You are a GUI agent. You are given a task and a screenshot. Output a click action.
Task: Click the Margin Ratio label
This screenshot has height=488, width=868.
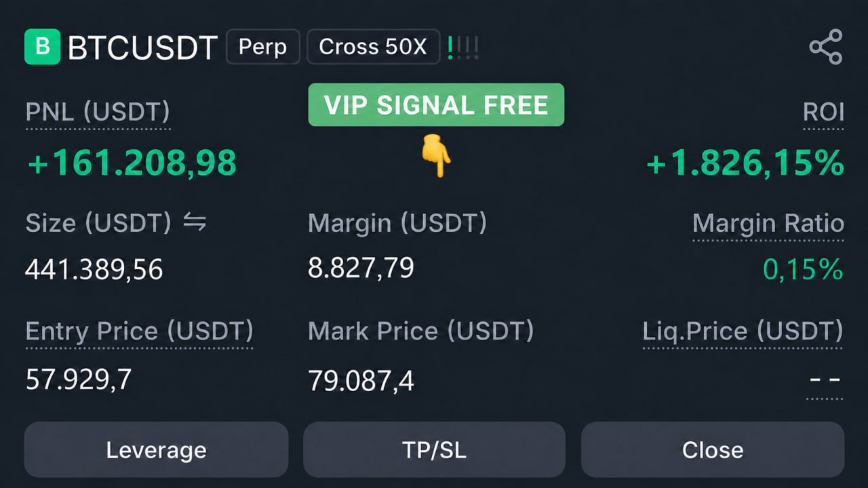pyautogui.click(x=768, y=223)
